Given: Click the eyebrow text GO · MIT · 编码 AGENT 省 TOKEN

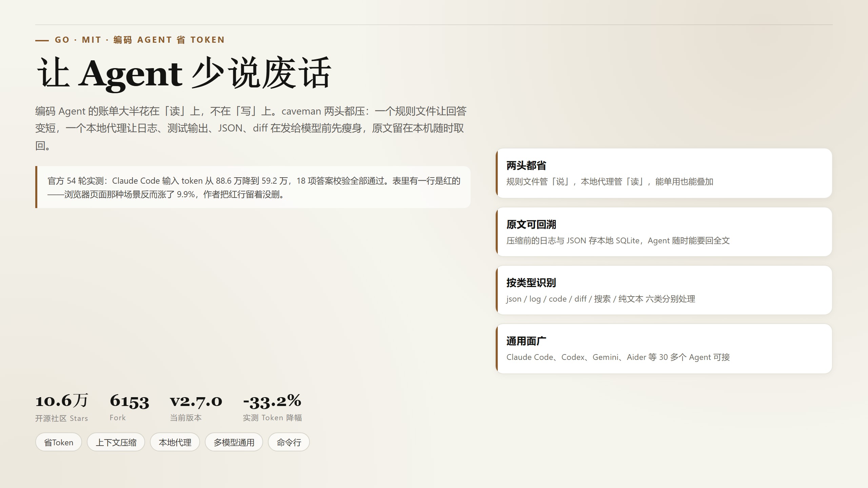Looking at the screenshot, I should coord(140,40).
